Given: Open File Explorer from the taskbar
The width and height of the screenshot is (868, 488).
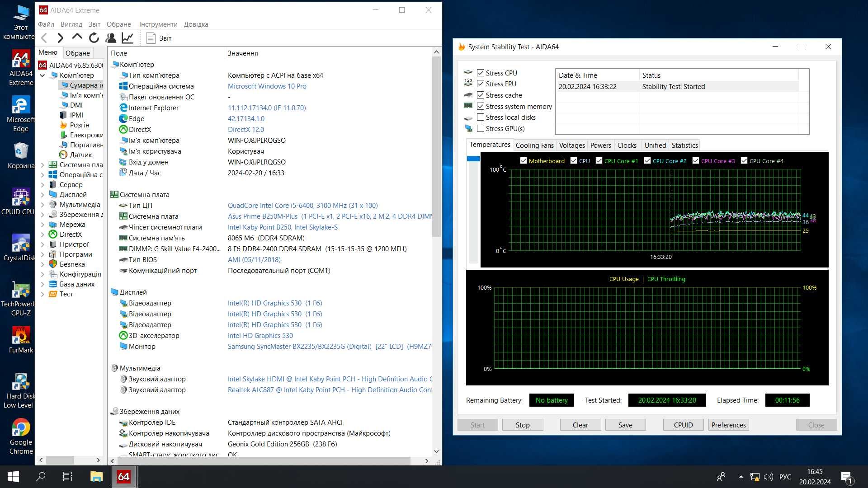Looking at the screenshot, I should 96,477.
